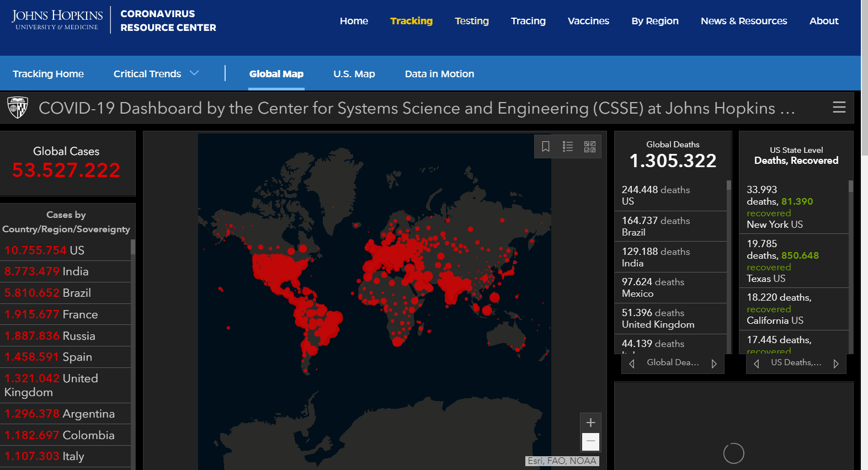Open the Tracking menu item
868x470 pixels.
click(x=411, y=21)
